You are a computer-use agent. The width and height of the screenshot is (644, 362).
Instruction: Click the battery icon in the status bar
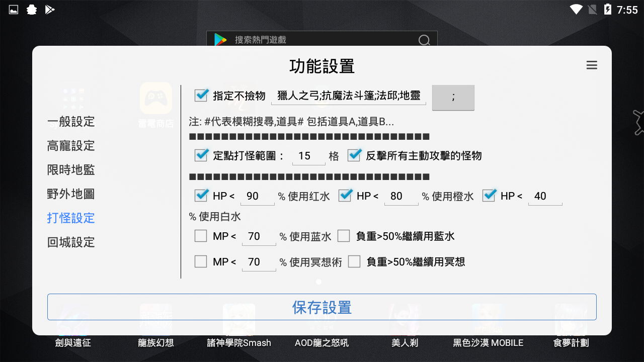[x=607, y=9]
